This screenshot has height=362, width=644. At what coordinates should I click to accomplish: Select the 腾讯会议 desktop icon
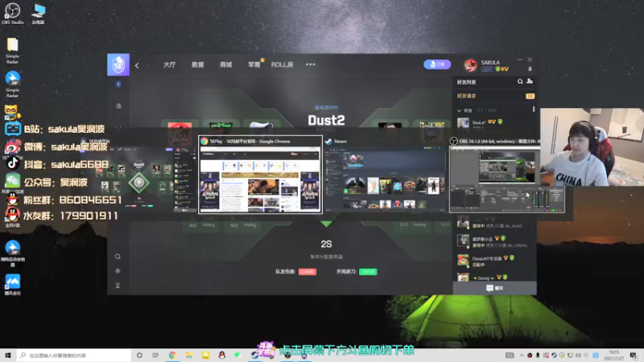point(12,285)
